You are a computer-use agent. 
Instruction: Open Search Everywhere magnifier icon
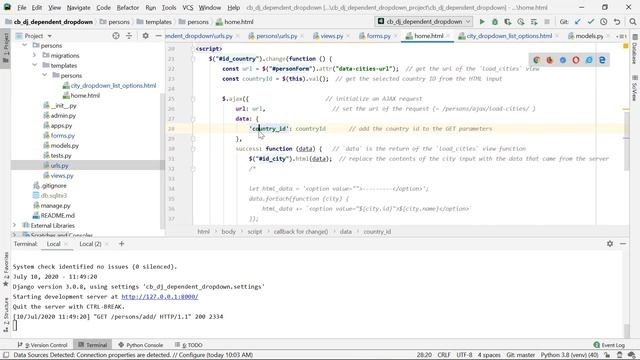(633, 22)
